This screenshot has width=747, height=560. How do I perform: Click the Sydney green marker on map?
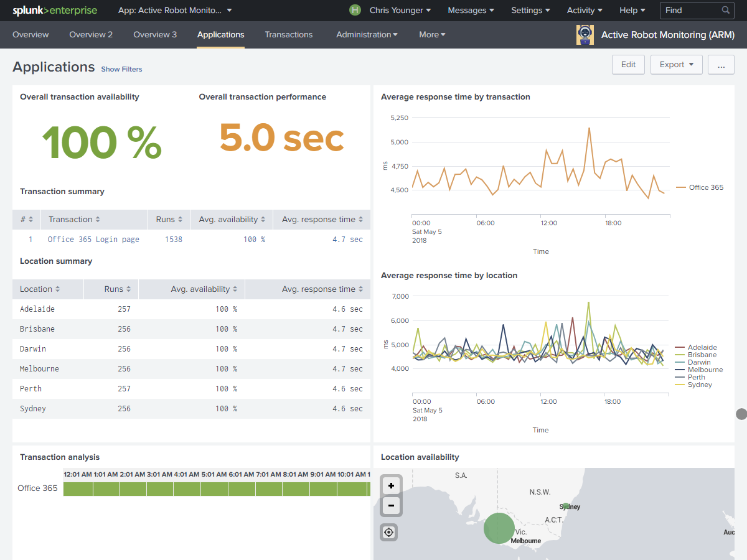click(x=566, y=506)
